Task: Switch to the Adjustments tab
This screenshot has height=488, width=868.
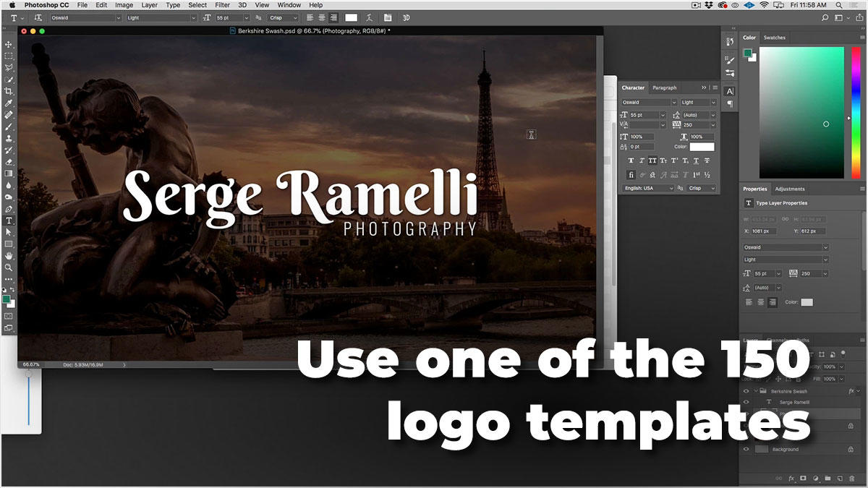Action: pyautogui.click(x=790, y=189)
